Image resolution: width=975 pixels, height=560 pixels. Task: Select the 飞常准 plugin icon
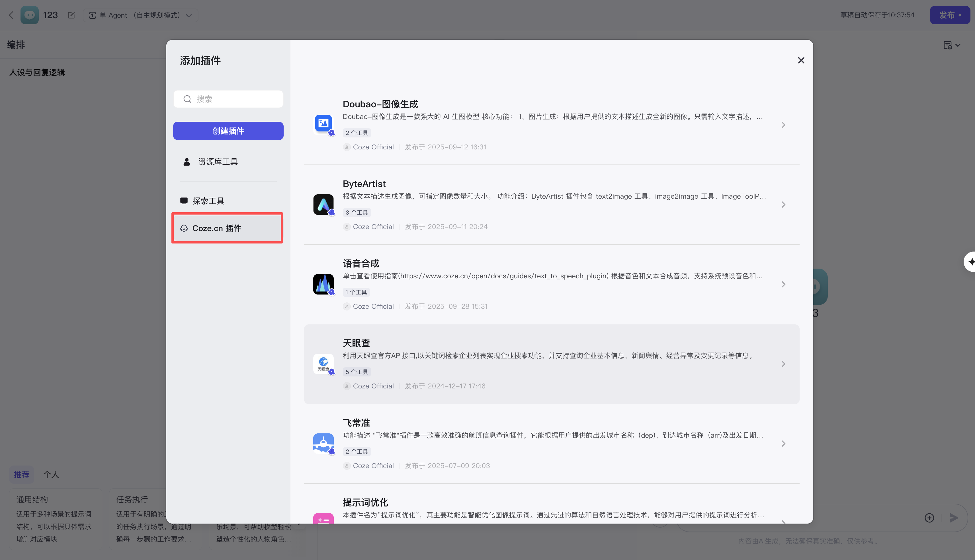[323, 443]
